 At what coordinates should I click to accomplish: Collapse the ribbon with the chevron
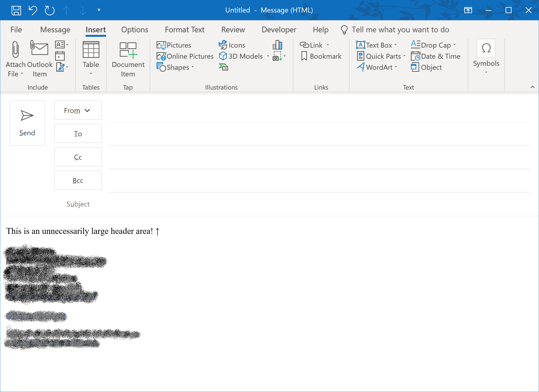[532, 87]
